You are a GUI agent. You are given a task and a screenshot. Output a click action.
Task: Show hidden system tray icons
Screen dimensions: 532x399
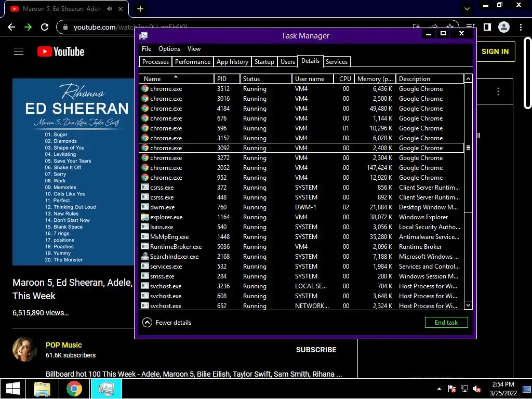click(440, 389)
